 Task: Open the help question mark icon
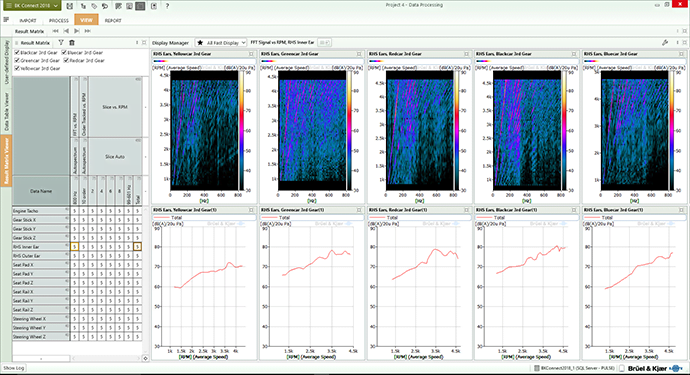[x=168, y=6]
